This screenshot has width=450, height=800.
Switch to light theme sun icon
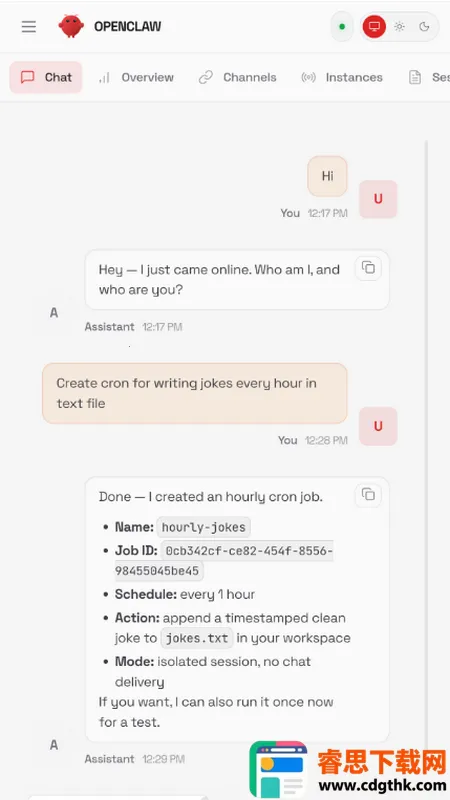click(399, 27)
